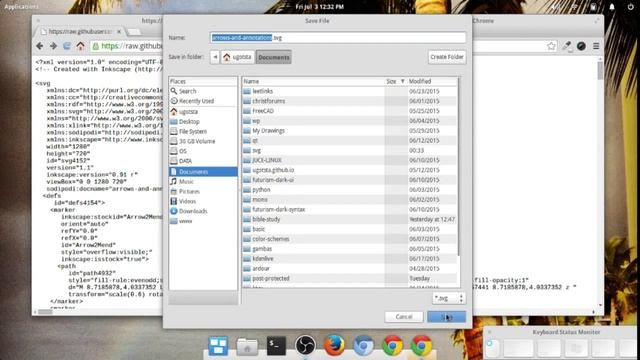Select ugotsta home in Places sidebar
This screenshot has height=360, width=640.
click(203, 111)
